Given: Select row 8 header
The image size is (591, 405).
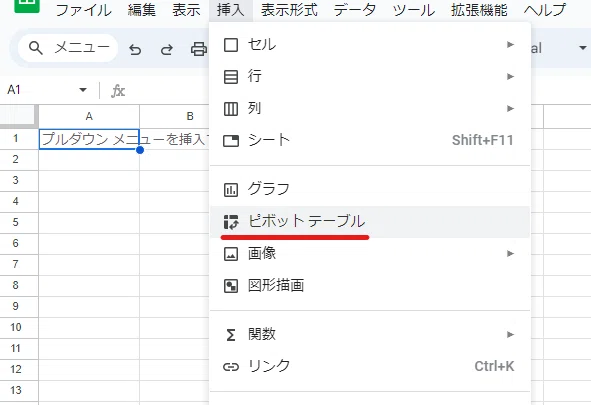Looking at the screenshot, I should (19, 286).
